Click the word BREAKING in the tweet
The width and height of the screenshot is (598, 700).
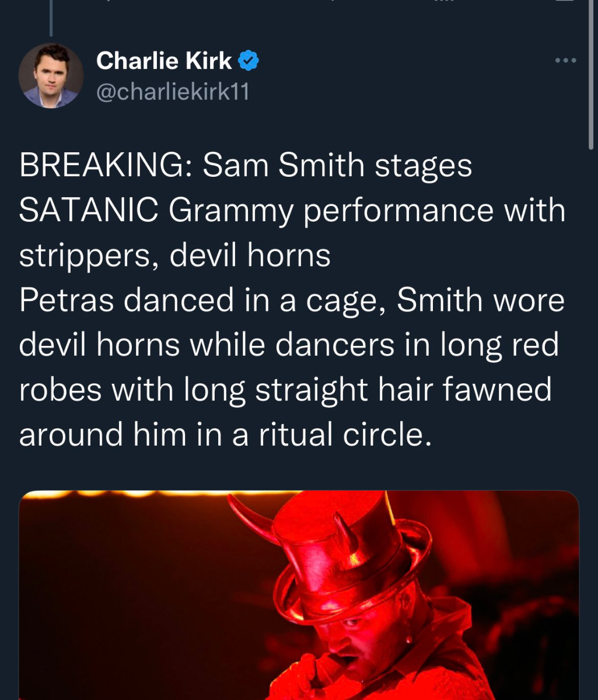(100, 166)
